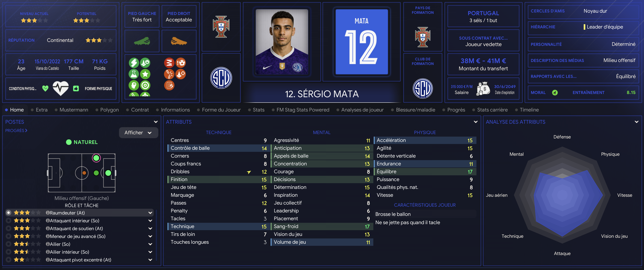644x270 pixels.
Task: Select the Meneur de jeu avancé radio button
Action: [9, 236]
